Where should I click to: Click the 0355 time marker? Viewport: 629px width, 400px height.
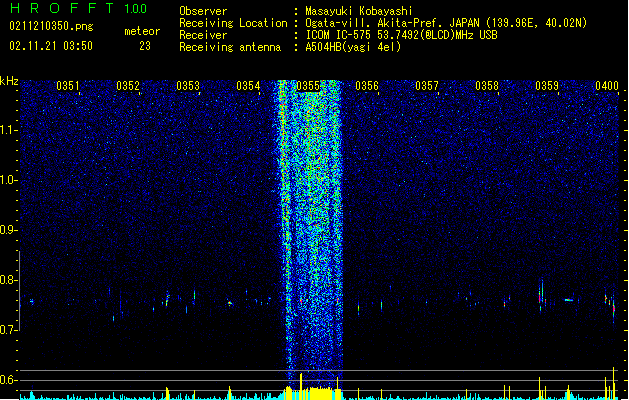(308, 85)
